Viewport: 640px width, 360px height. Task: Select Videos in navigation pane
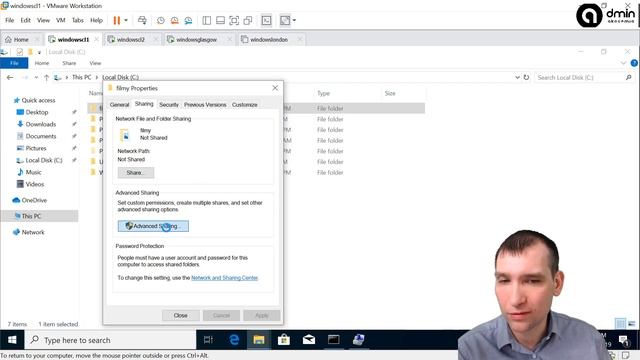coord(34,184)
